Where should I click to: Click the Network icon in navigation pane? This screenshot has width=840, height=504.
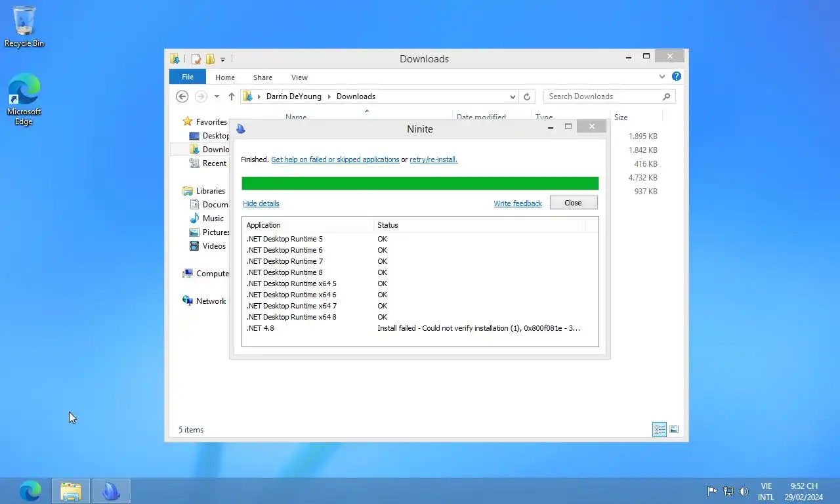(188, 301)
